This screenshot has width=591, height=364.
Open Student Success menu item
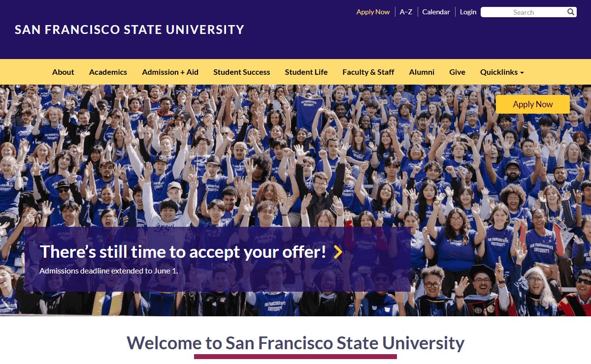point(241,72)
